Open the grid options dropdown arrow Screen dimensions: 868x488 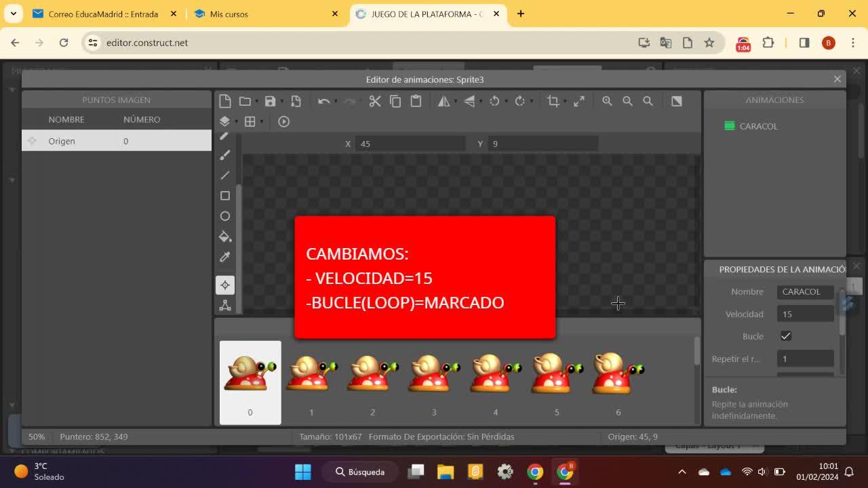262,122
